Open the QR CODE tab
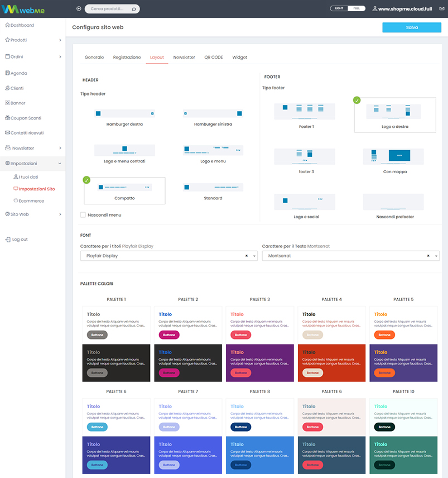This screenshot has height=478, width=448. (213, 58)
